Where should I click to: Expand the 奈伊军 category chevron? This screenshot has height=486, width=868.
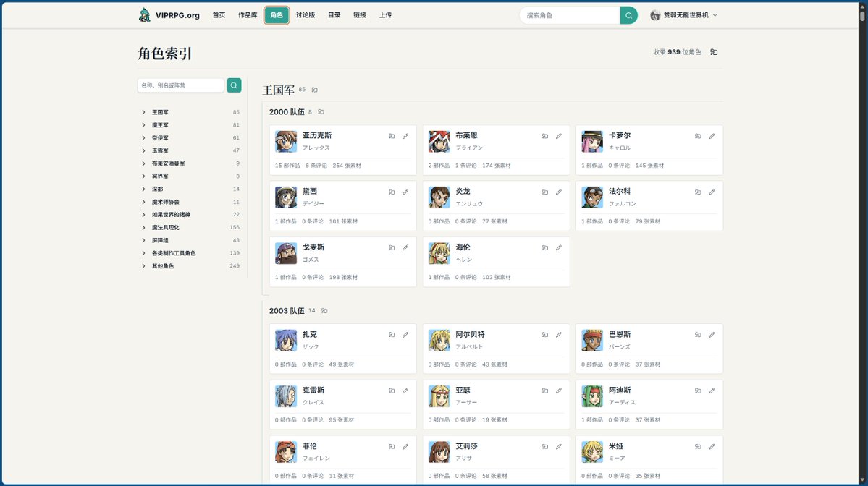(143, 137)
